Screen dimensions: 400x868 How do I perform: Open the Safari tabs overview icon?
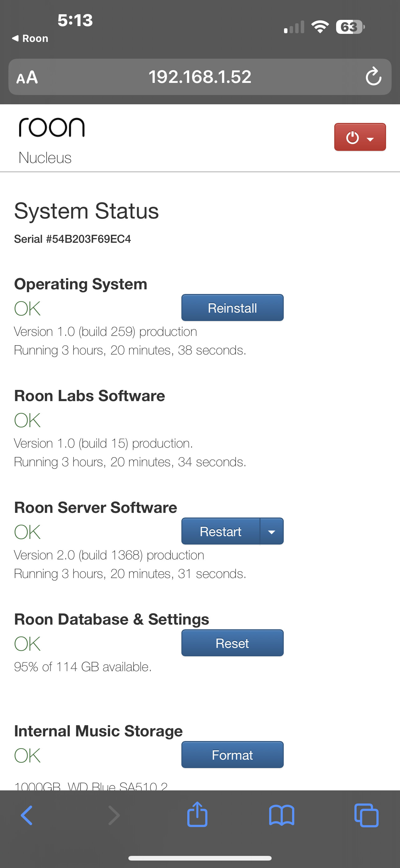[366, 815]
